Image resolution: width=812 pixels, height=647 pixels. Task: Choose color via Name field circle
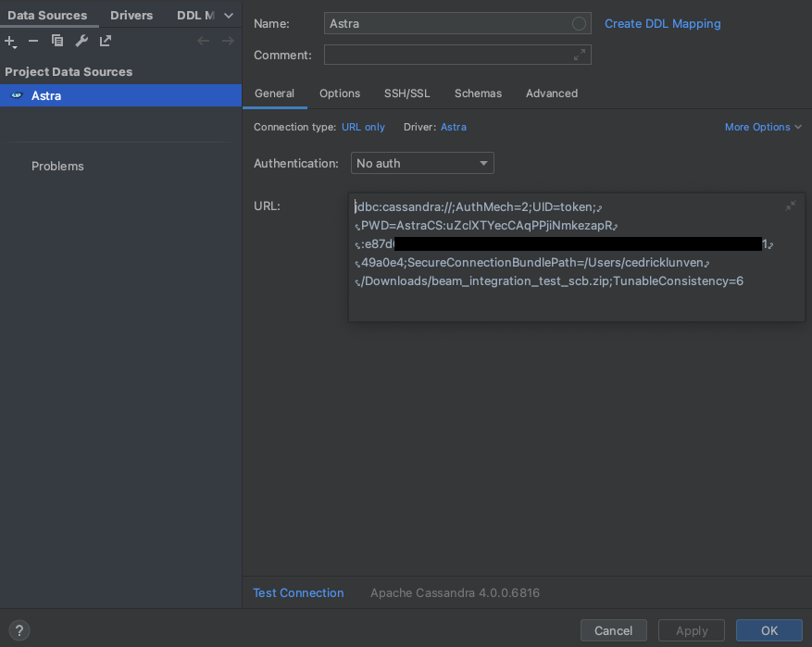point(579,24)
